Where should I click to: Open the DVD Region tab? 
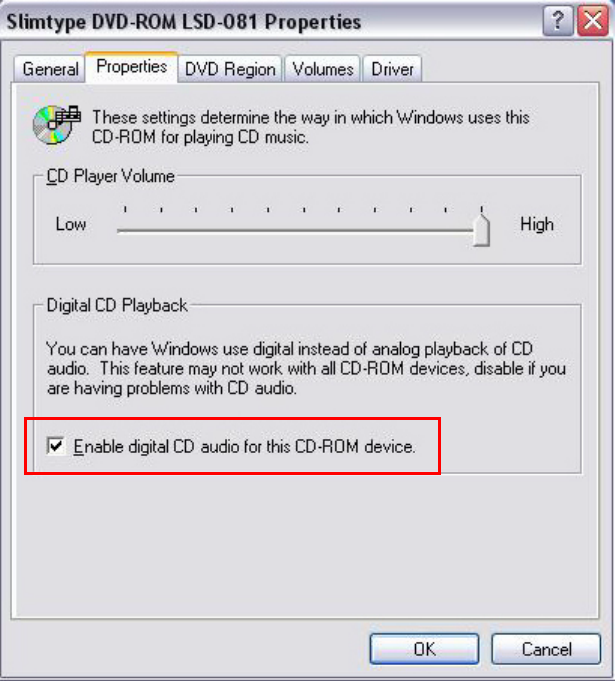tap(230, 69)
